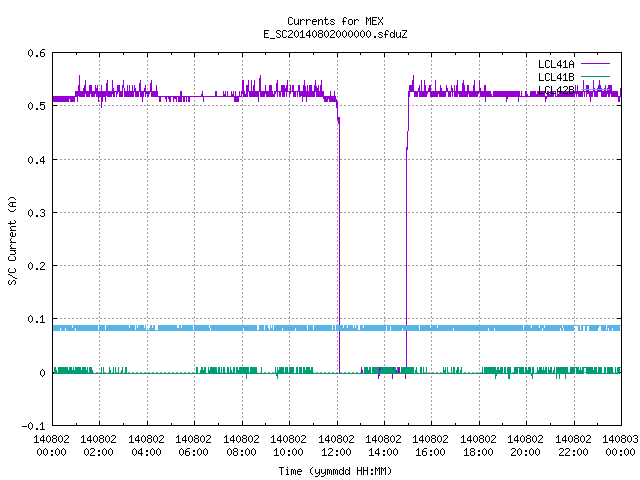Click the LCL41B legend label
The width and height of the screenshot is (640, 480).
(x=556, y=77)
